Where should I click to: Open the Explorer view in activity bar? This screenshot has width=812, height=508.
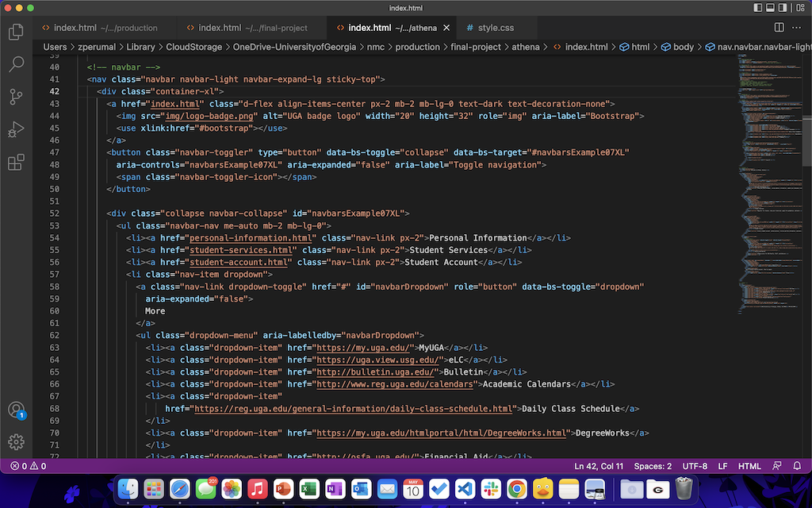16,32
